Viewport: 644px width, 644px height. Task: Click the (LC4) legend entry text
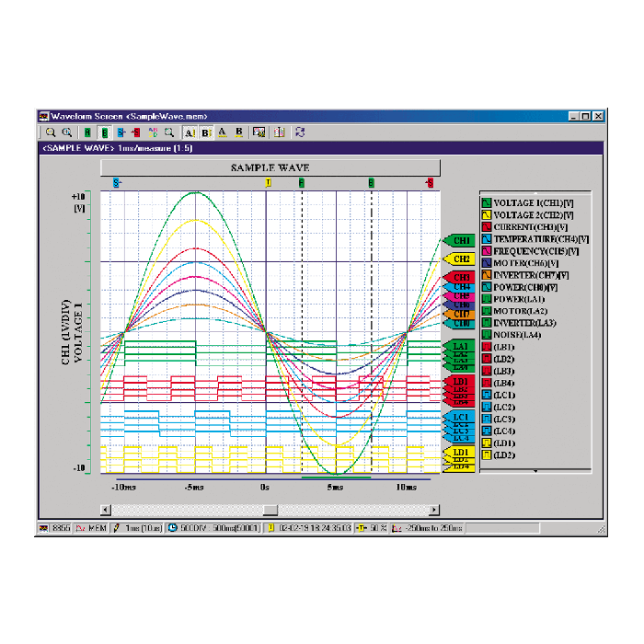[504, 431]
